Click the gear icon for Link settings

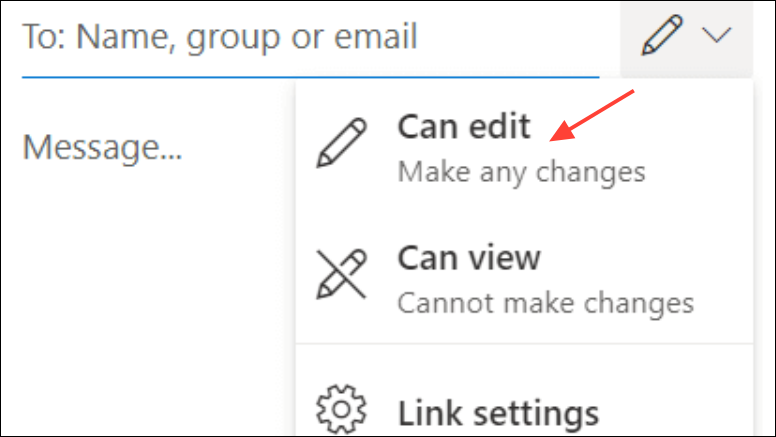341,410
